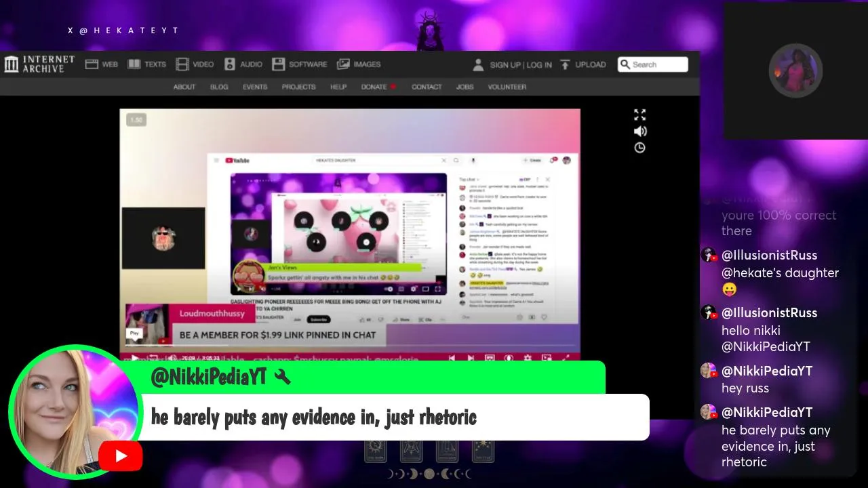Click the Internet Archive logo
Screen dimensions: 868x488
click(39, 64)
